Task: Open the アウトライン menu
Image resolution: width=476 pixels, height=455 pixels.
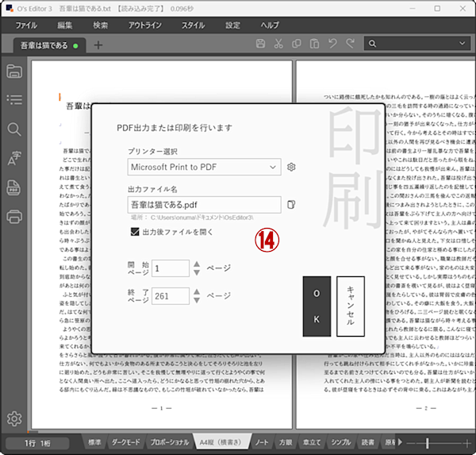Action: click(145, 25)
